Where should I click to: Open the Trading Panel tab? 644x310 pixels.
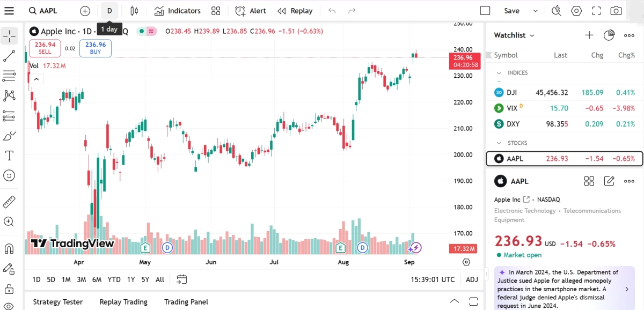coord(186,302)
